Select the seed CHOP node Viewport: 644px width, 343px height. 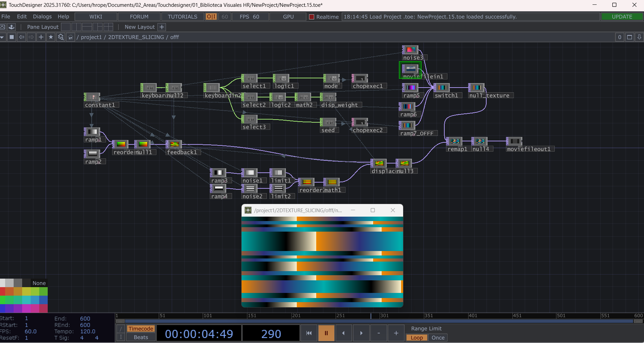tap(328, 122)
